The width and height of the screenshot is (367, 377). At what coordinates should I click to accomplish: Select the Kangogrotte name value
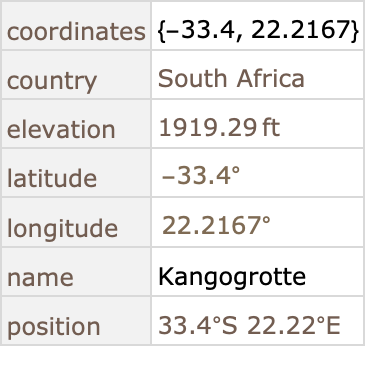[x=232, y=277]
